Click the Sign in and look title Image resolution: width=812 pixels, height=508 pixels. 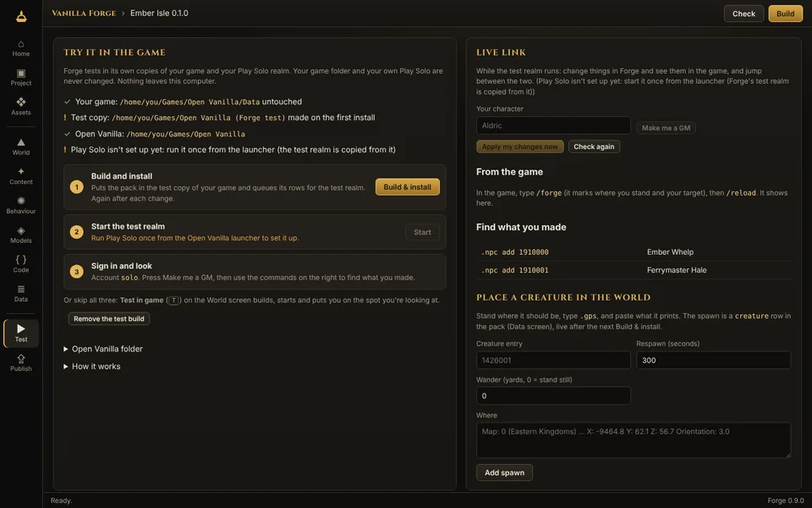pyautogui.click(x=122, y=266)
